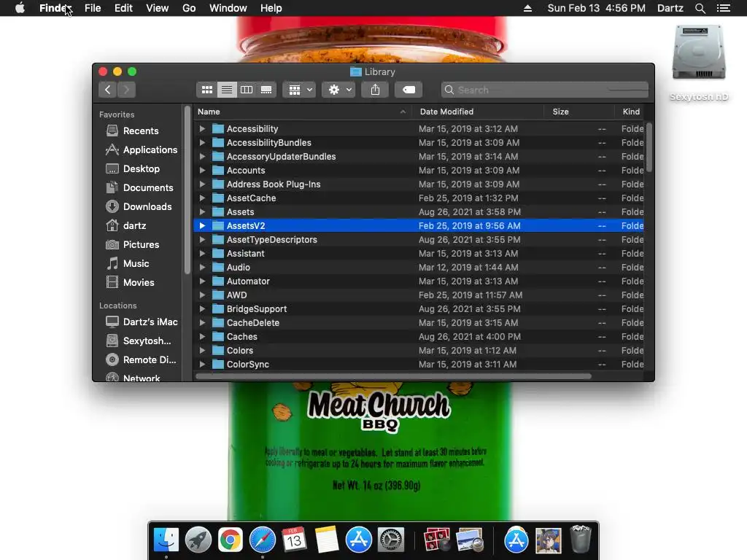Click the forward navigation arrow

pyautogui.click(x=127, y=90)
